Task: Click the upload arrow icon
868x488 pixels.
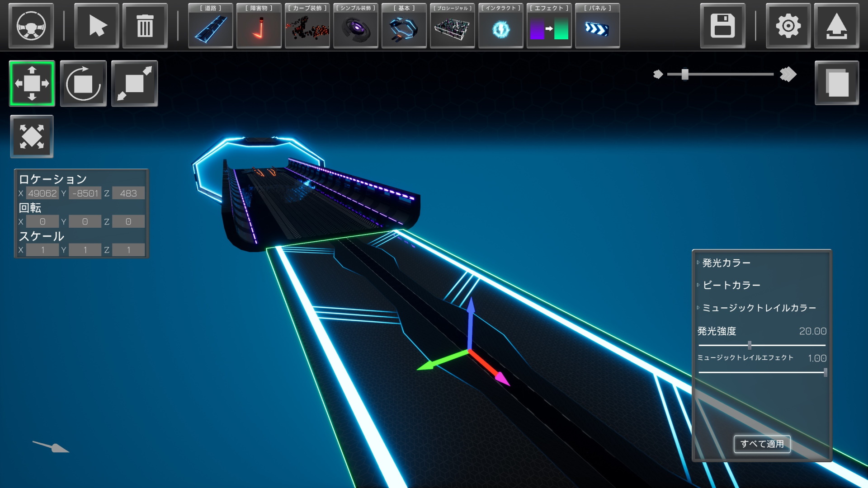Action: [x=836, y=26]
